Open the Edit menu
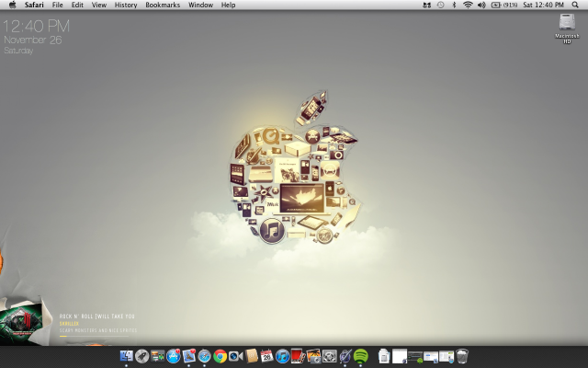 [77, 5]
